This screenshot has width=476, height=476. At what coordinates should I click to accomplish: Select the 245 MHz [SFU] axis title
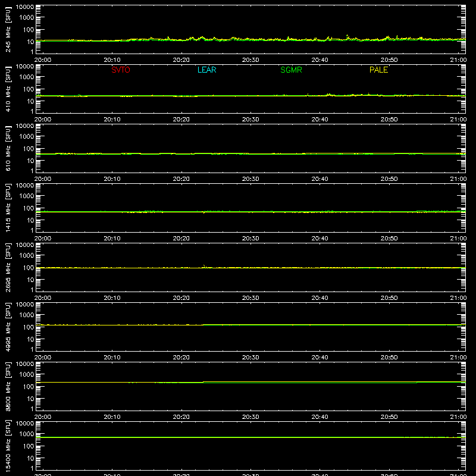point(8,29)
